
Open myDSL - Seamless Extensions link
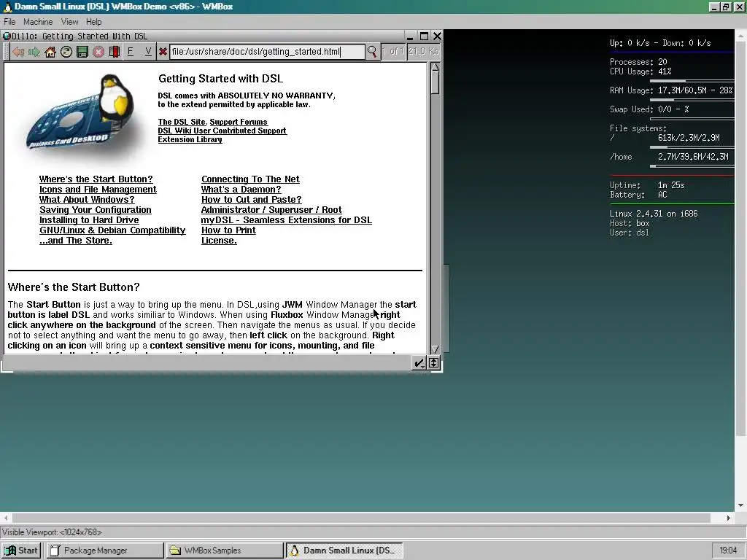286,220
